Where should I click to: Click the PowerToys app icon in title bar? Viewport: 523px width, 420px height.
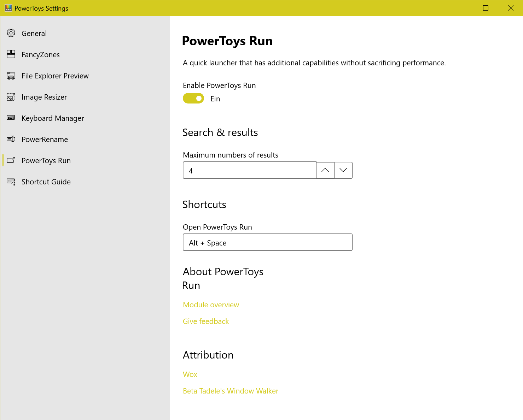coord(8,8)
